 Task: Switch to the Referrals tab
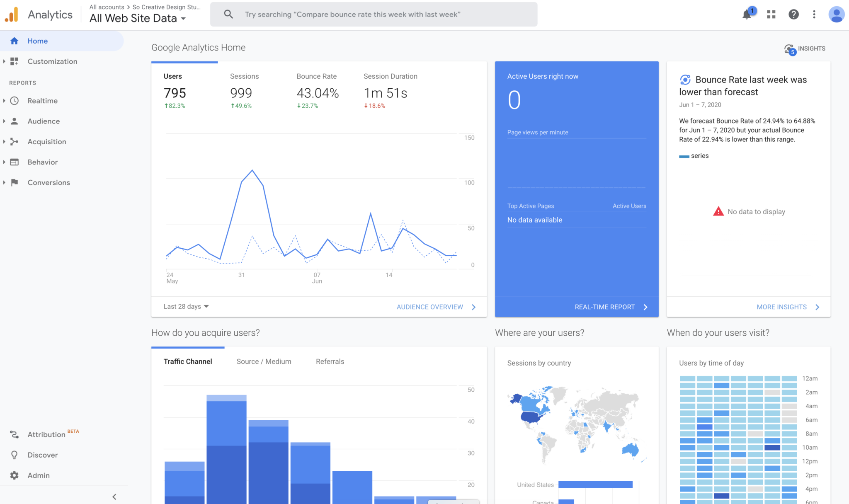330,361
